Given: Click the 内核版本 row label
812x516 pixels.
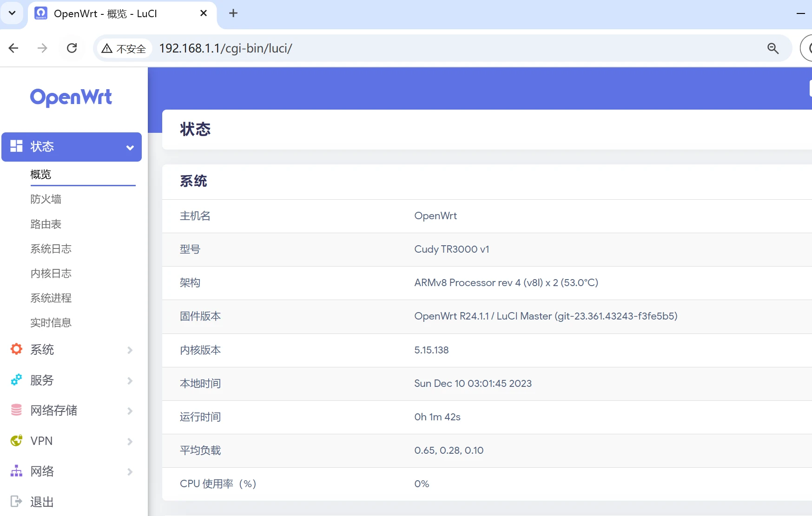Looking at the screenshot, I should [x=200, y=350].
